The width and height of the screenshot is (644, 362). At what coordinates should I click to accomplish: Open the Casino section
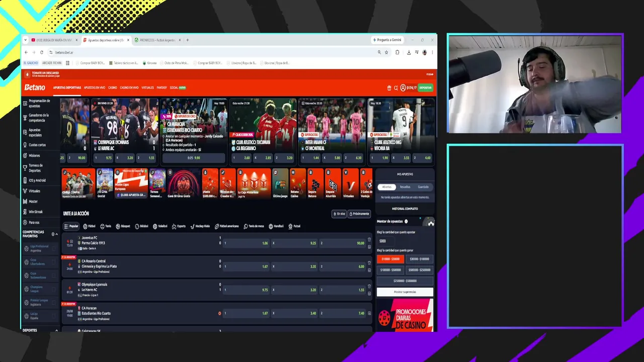[113, 87]
